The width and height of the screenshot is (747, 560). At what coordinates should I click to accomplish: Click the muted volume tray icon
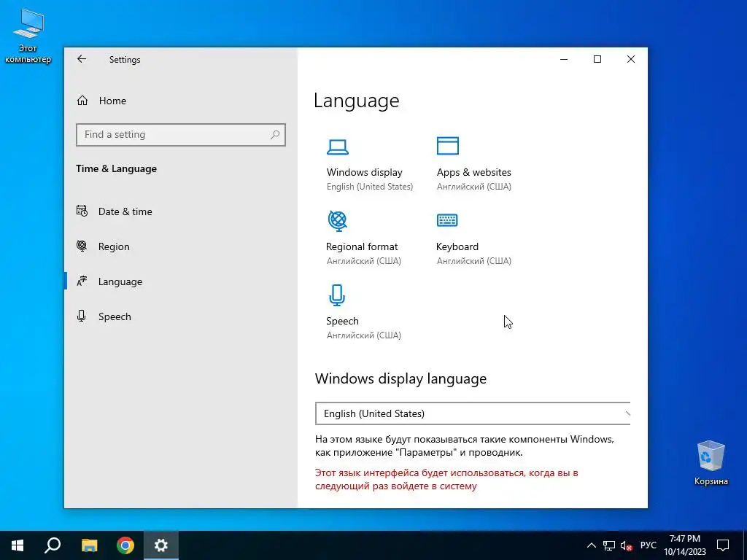coord(627,545)
